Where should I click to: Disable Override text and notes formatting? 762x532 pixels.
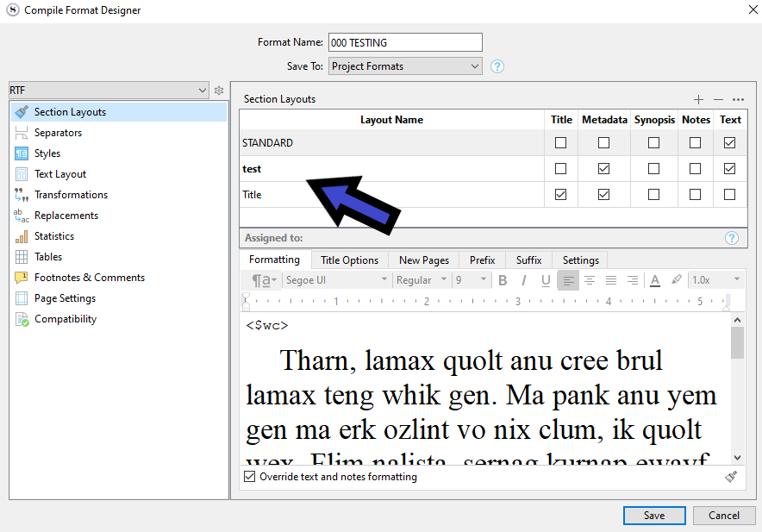pyautogui.click(x=250, y=477)
